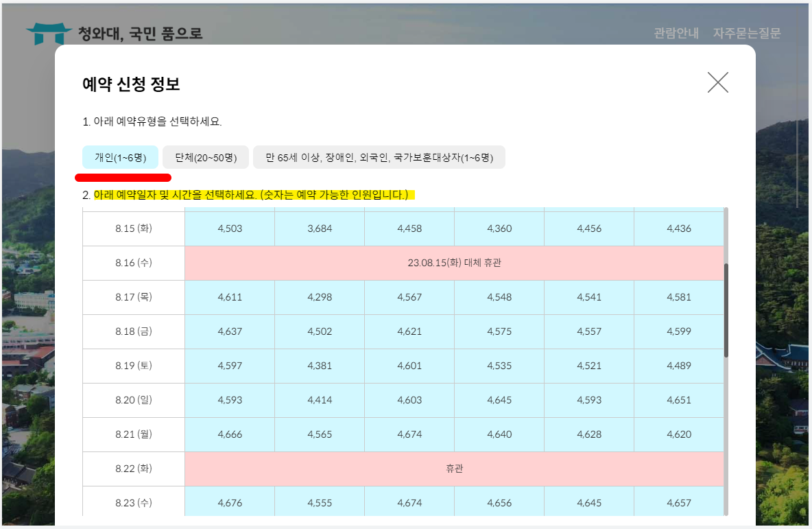
Task: Open the 관람안내 menu item
Action: pyautogui.click(x=675, y=32)
